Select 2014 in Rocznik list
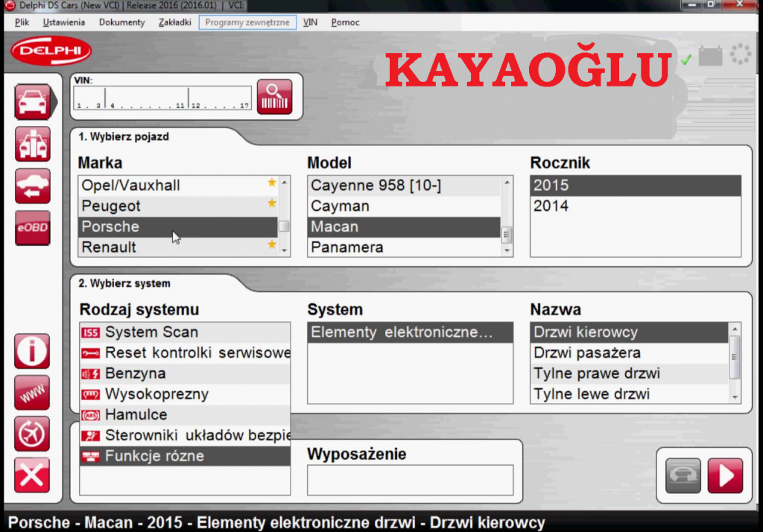The image size is (763, 532). click(636, 206)
